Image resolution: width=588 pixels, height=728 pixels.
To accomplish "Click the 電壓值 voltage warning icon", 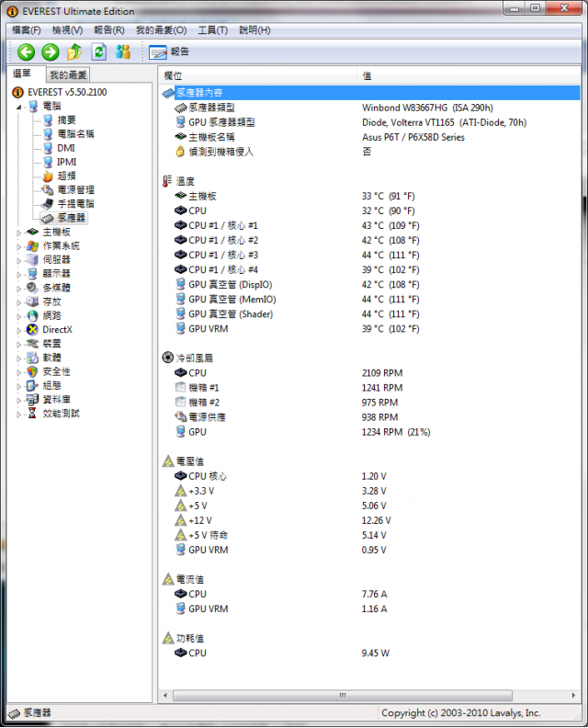I will [x=168, y=461].
